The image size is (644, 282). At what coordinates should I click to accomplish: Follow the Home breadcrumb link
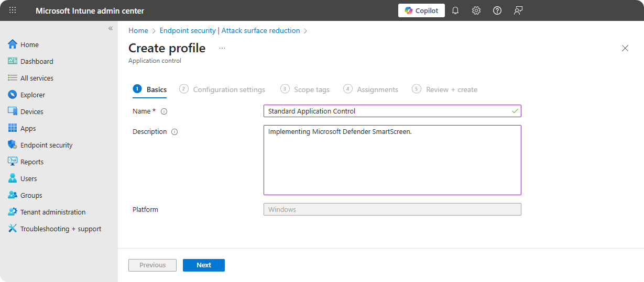[138, 31]
